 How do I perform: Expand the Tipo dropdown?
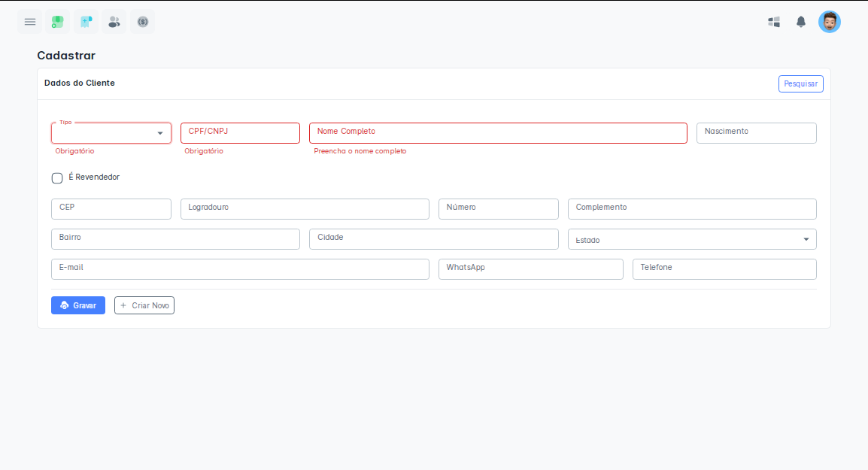click(x=111, y=133)
